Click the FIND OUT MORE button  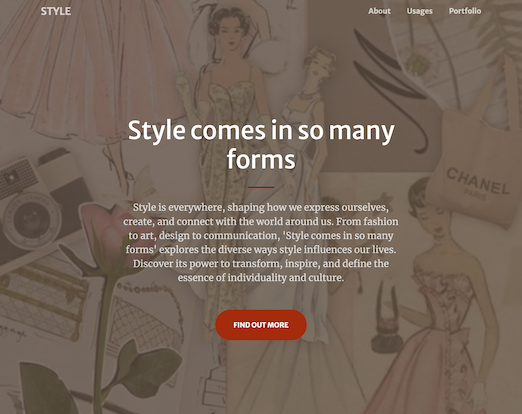[261, 325]
